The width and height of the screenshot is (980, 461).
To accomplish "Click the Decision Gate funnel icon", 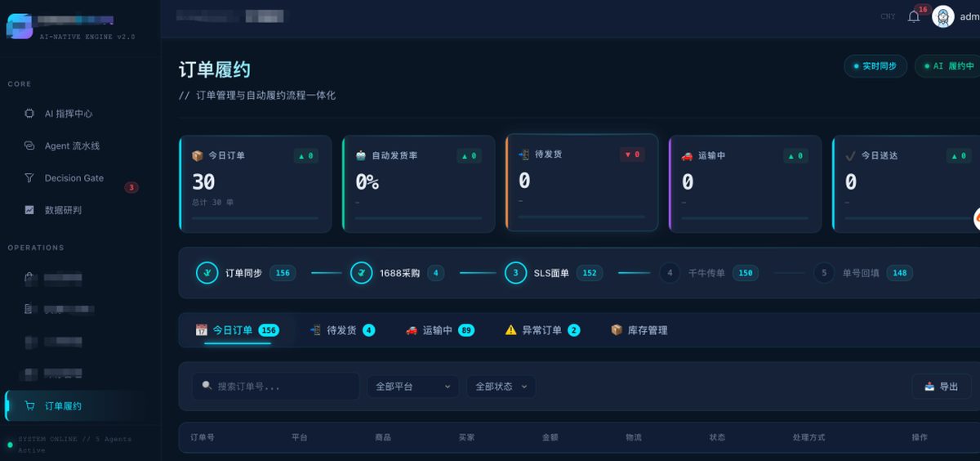I will point(29,177).
